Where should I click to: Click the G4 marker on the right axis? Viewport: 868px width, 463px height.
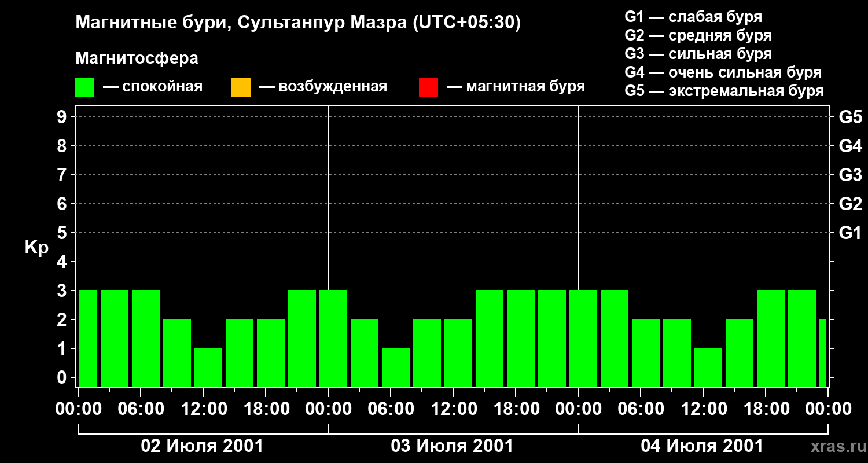click(x=850, y=146)
